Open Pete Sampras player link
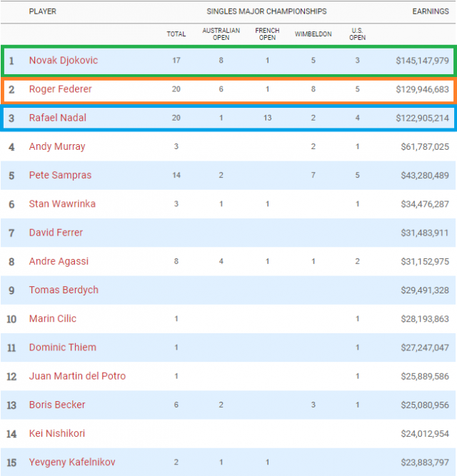Viewport: 457px width, 476px height. 60,175
